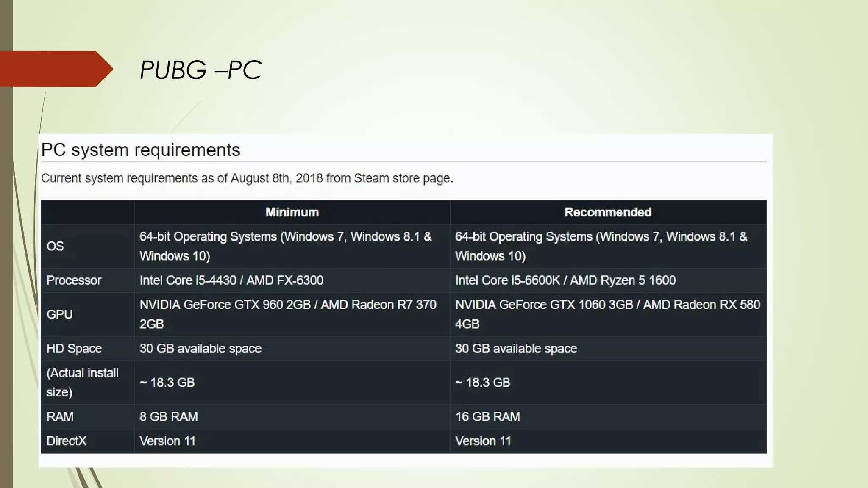Click the Actual install size label

pyautogui.click(x=83, y=382)
